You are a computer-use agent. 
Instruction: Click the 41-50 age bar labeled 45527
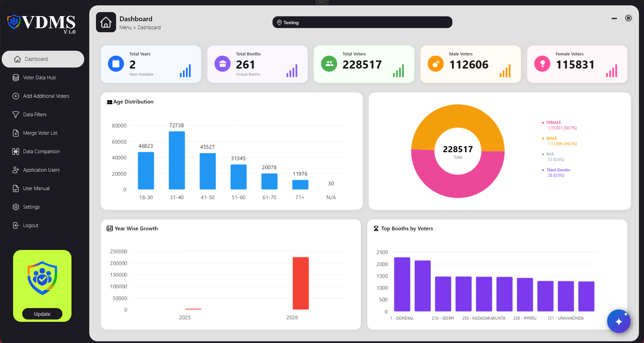208,171
